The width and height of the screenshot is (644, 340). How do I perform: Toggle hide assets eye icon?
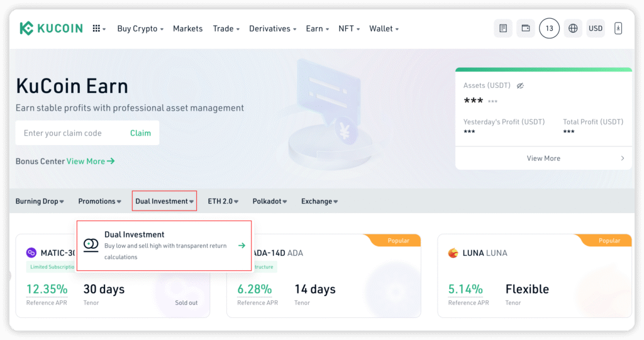[520, 85]
